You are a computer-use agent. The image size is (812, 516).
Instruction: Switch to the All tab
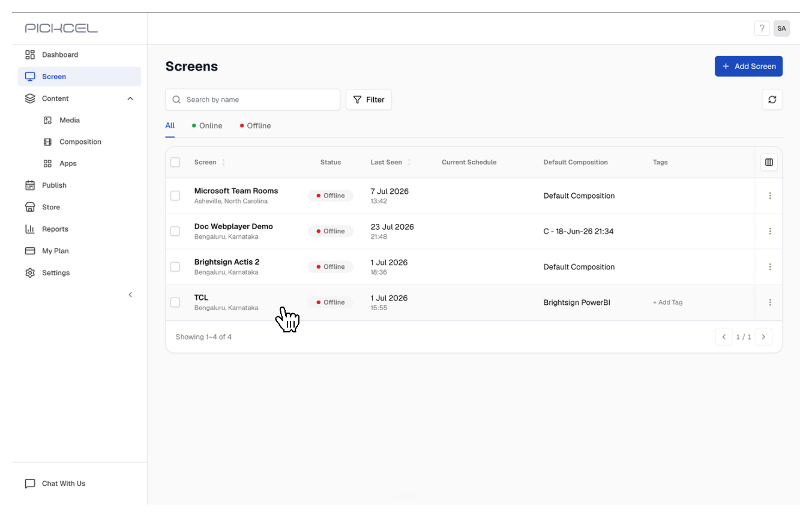pos(170,125)
